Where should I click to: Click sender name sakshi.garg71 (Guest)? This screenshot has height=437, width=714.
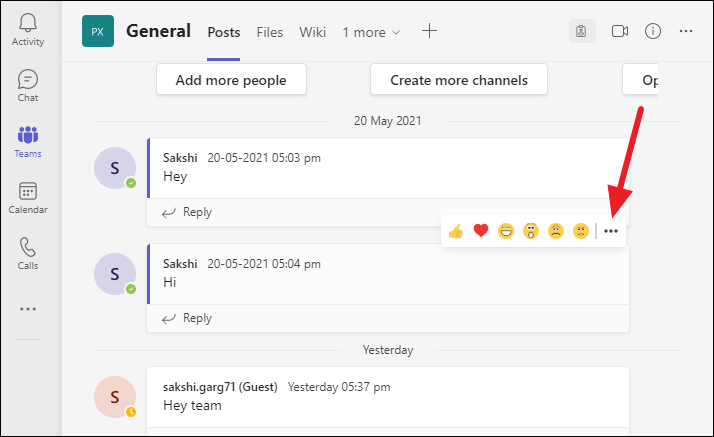[x=220, y=387]
